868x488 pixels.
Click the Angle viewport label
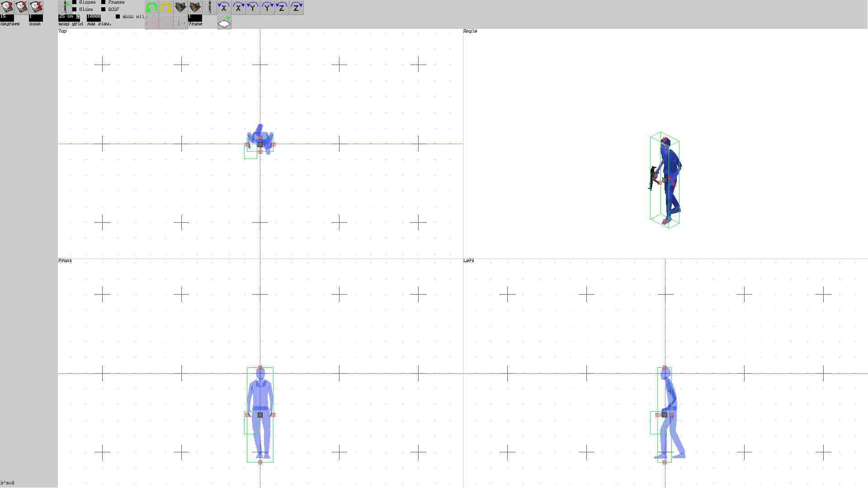point(470,31)
